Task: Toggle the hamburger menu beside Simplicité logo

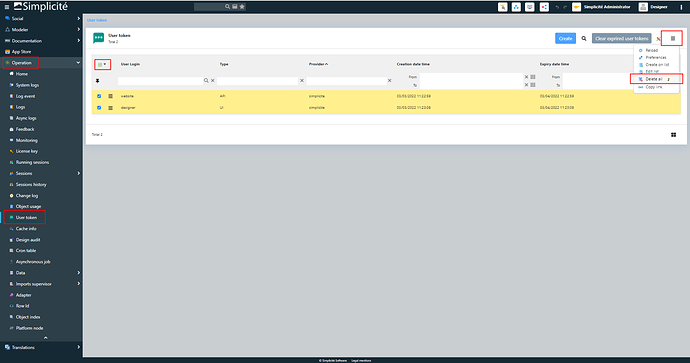Action: (7, 7)
